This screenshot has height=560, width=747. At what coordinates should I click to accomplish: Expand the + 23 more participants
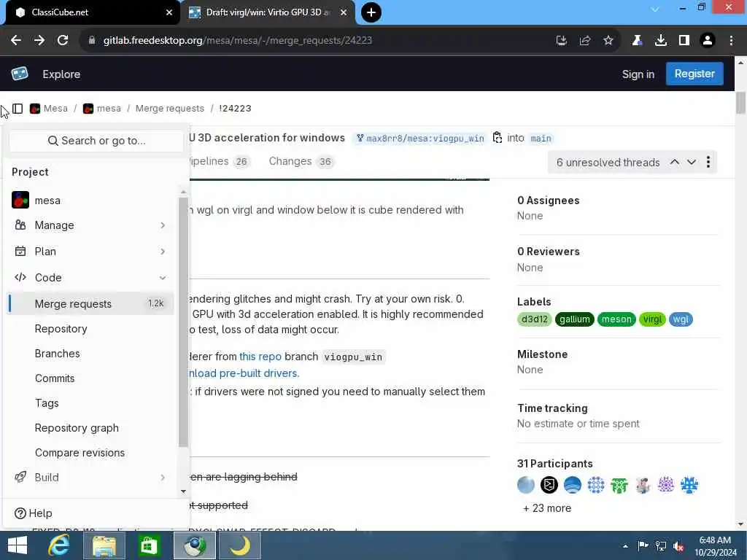pos(547,508)
